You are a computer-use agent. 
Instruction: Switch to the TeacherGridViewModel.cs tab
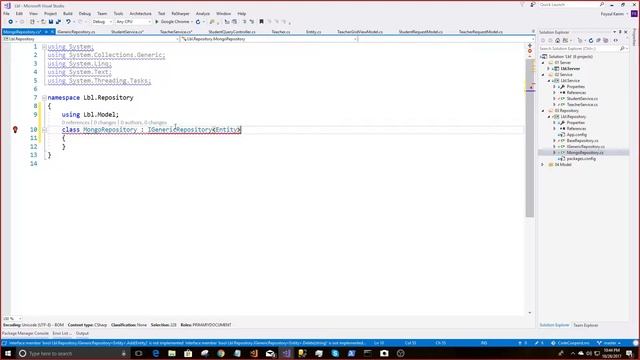360,31
